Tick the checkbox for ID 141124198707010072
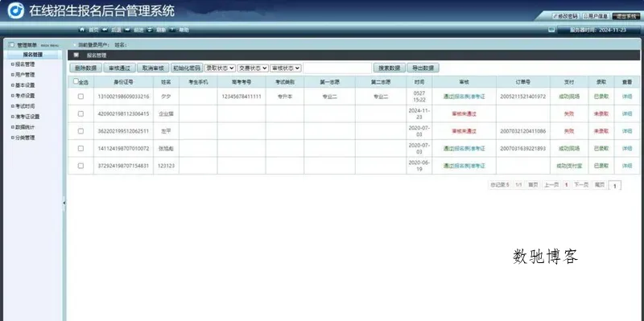 tap(80, 148)
